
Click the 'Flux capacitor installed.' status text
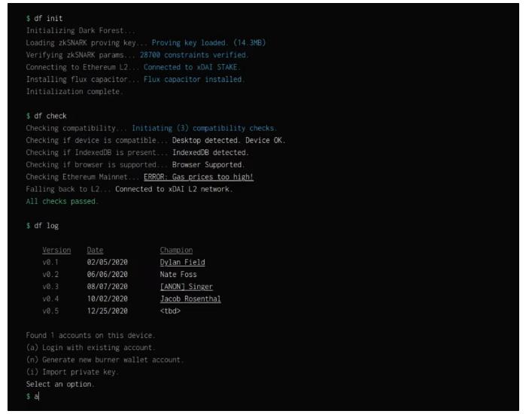coord(194,79)
